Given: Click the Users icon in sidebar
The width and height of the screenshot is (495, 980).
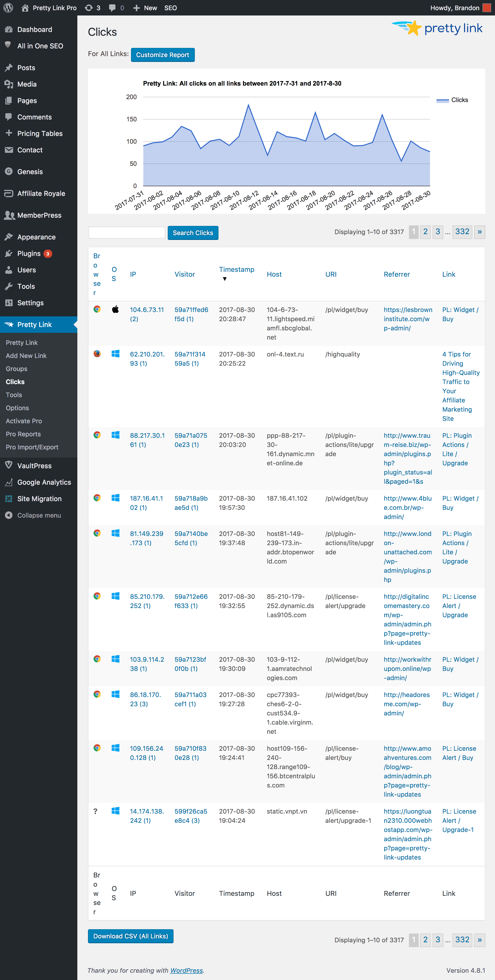Looking at the screenshot, I should (x=8, y=270).
